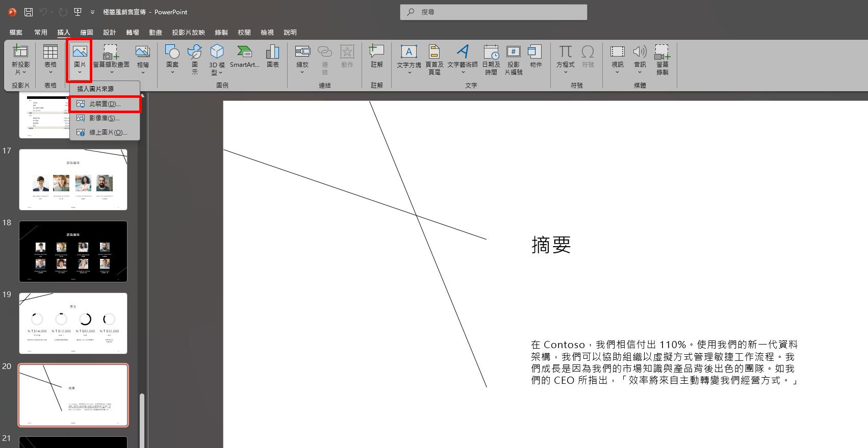Expand the 文字方塊 dropdown arrow
Screen dimensions: 868x448
[409, 72]
